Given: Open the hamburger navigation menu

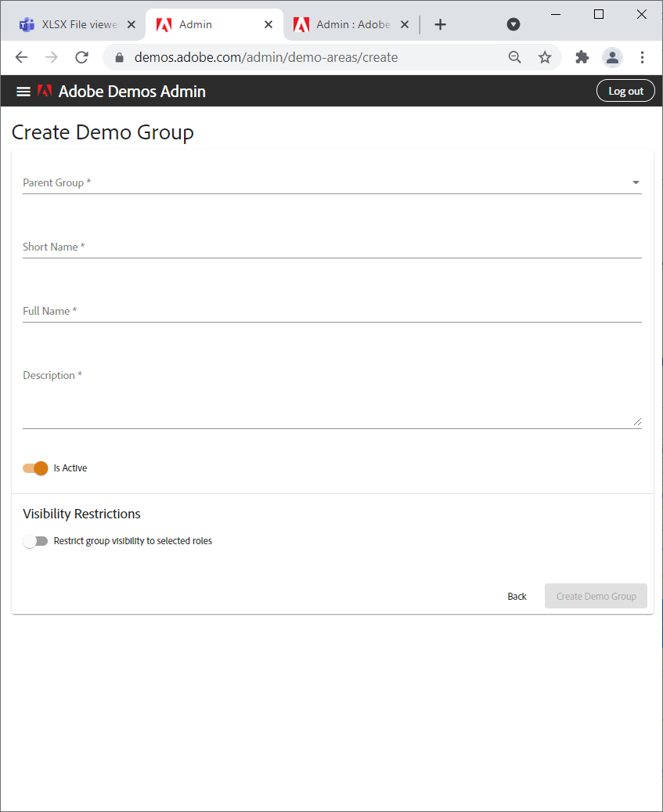Looking at the screenshot, I should point(23,92).
